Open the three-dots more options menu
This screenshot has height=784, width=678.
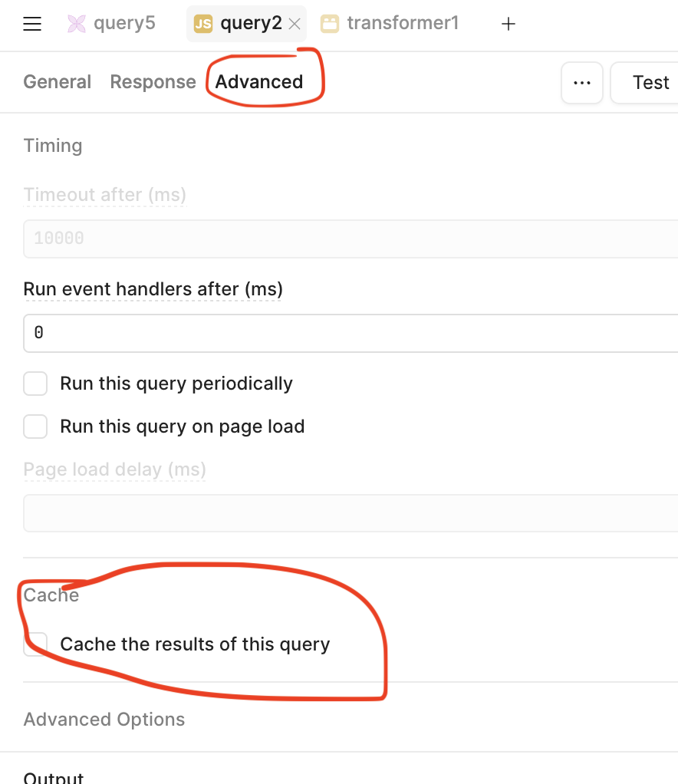pyautogui.click(x=582, y=82)
